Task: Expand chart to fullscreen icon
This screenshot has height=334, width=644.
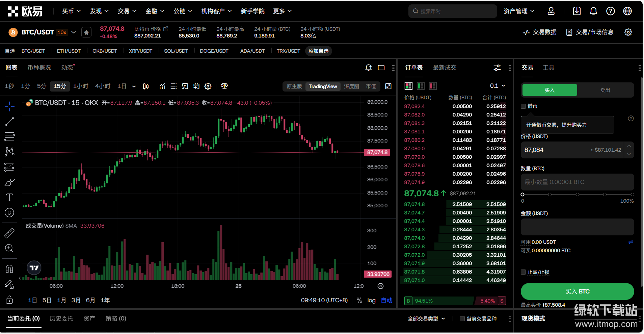Action: pyautogui.click(x=388, y=86)
